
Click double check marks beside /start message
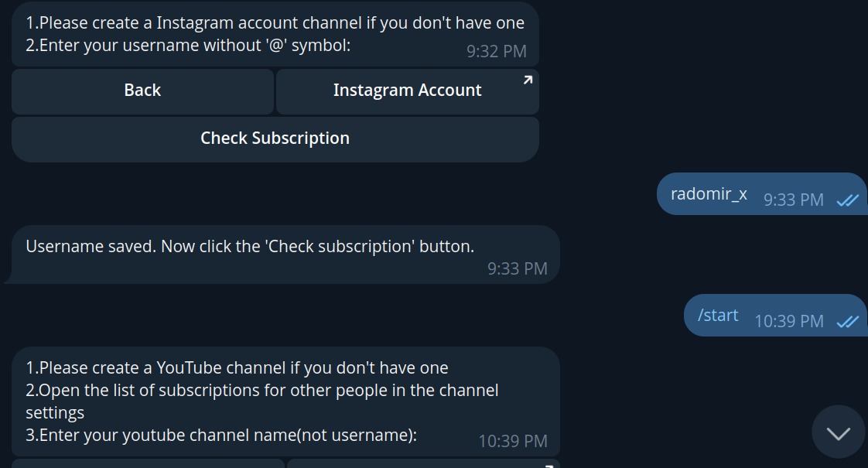click(848, 322)
